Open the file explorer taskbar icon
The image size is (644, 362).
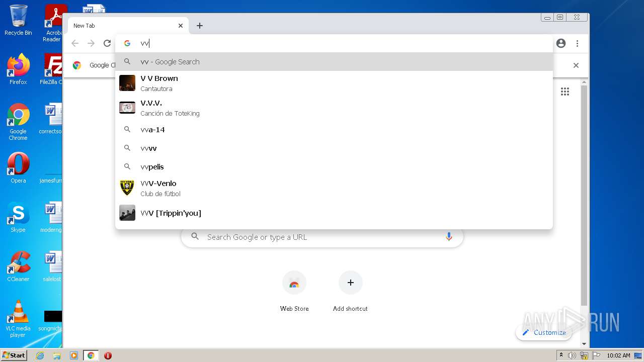click(x=57, y=355)
